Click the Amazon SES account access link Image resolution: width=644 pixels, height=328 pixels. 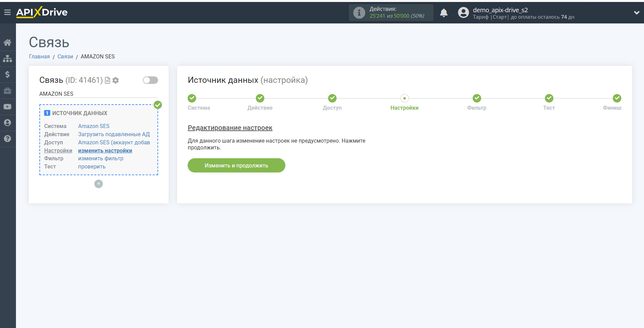click(114, 142)
